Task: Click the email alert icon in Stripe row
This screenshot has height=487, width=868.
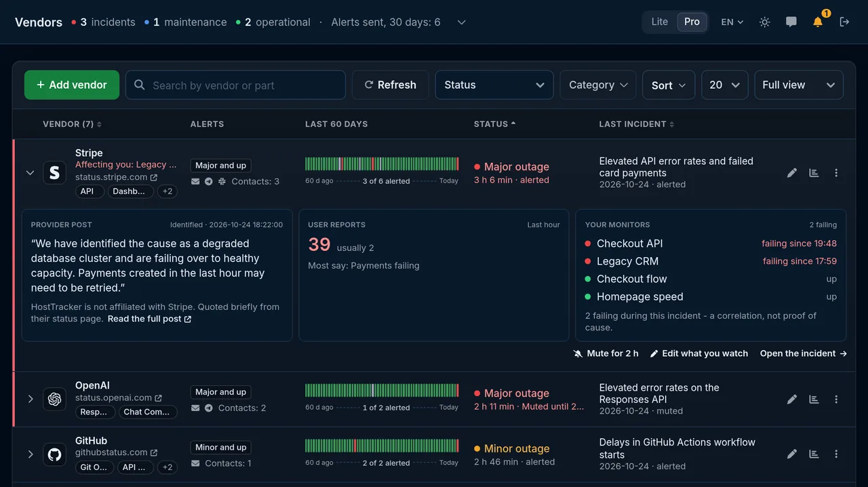Action: (195, 182)
